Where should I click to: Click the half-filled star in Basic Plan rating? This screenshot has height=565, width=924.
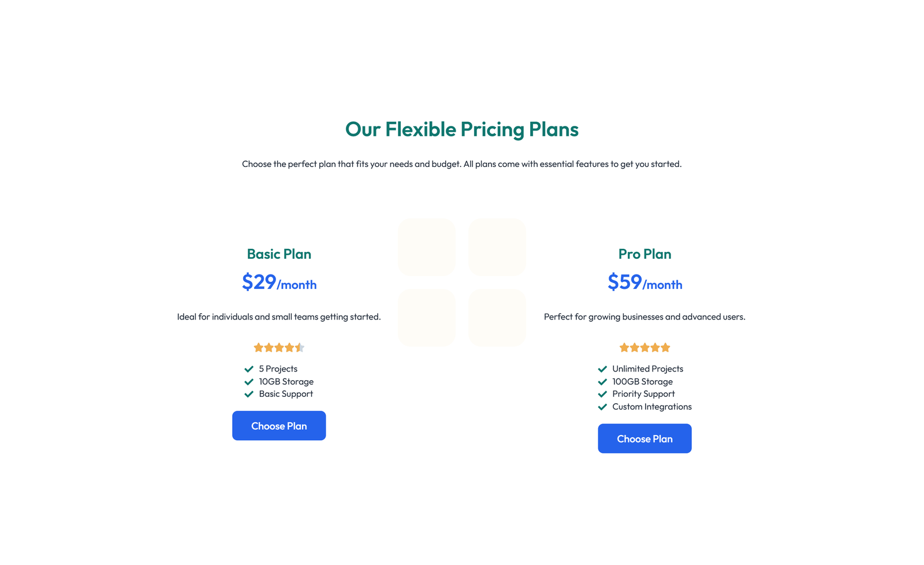(x=299, y=347)
